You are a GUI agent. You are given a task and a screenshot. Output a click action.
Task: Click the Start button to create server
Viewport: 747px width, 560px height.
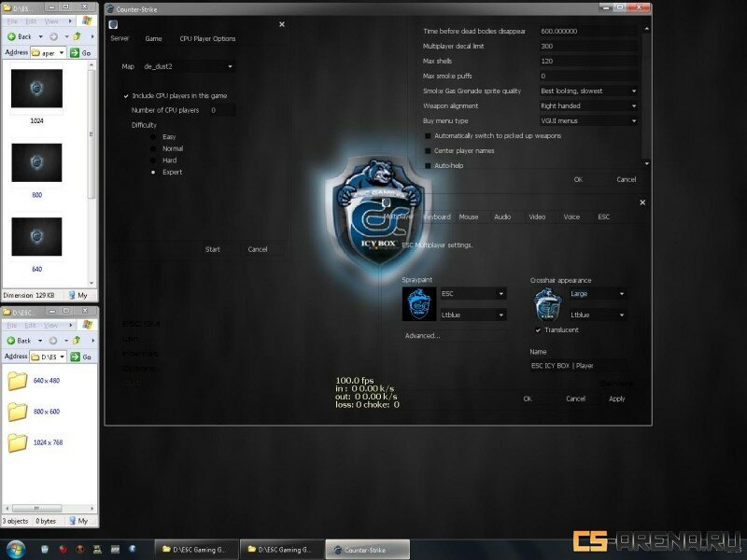point(213,249)
